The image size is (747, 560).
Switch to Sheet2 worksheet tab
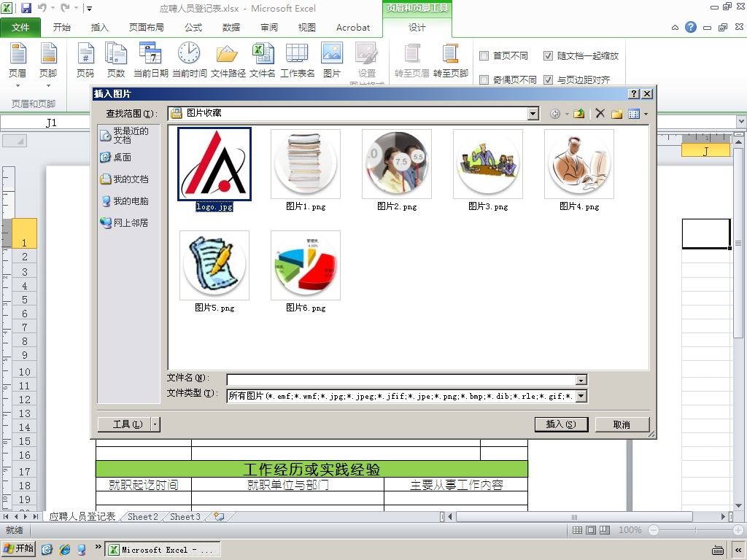(x=142, y=517)
